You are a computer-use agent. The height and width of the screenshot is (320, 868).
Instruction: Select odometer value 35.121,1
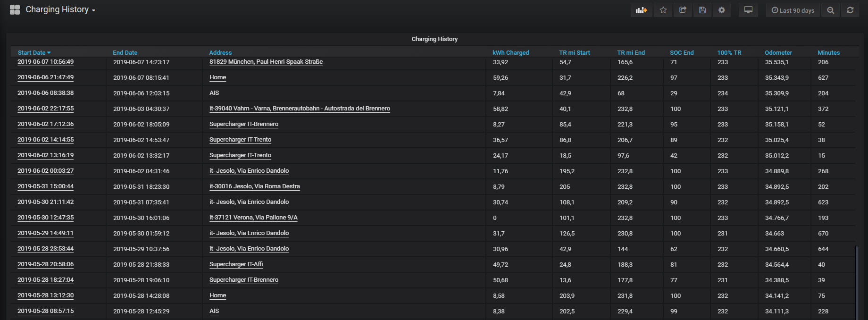[x=776, y=109]
